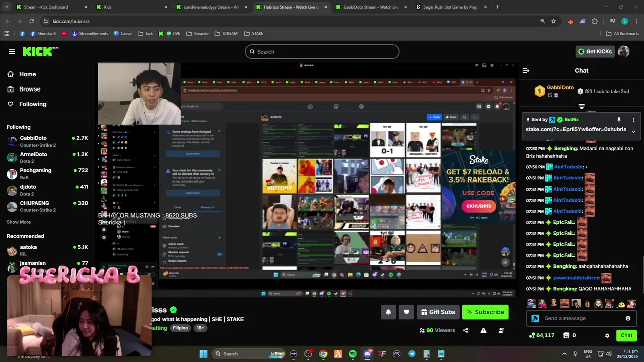Image resolution: width=644 pixels, height=362 pixels.
Task: Open StreamElements bookmark
Action: coord(90,34)
